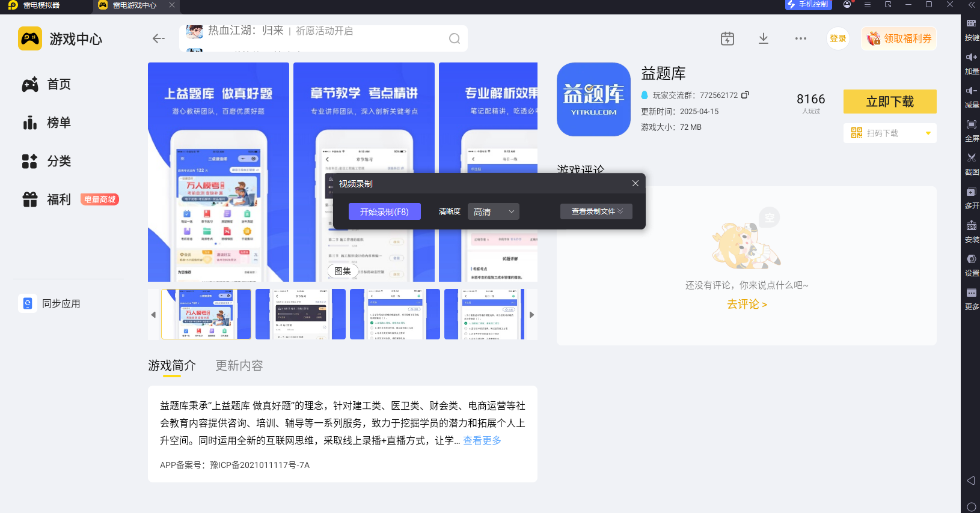Close the 视频录制 dialog
The width and height of the screenshot is (980, 513).
[x=635, y=183]
